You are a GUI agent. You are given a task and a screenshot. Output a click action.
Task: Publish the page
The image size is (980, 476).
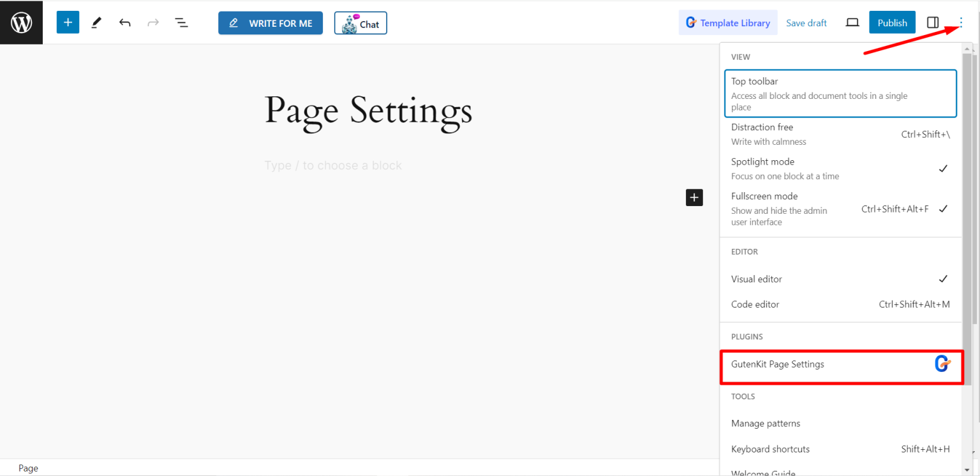(892, 22)
